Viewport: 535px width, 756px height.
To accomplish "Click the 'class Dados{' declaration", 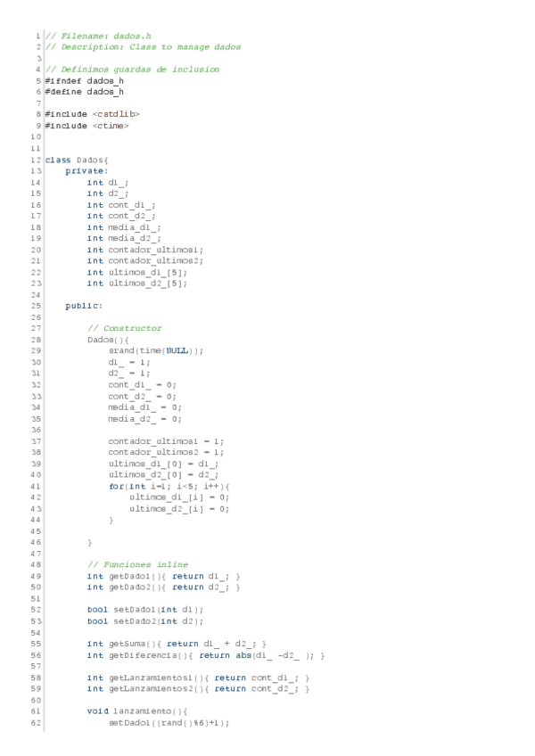I will coord(77,160).
